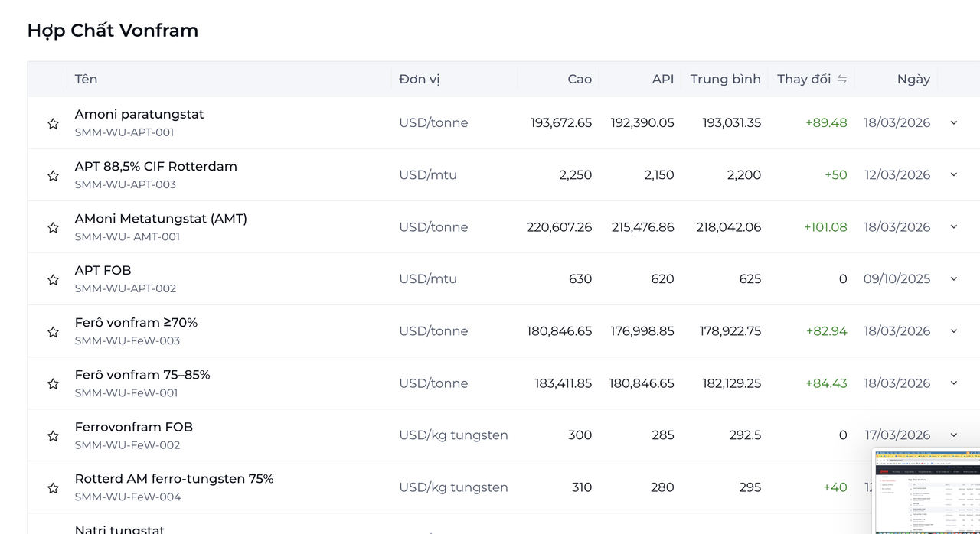980x534 pixels.
Task: Favorite Rotterd AM ferro-tungsten 75%
Action: (53, 487)
